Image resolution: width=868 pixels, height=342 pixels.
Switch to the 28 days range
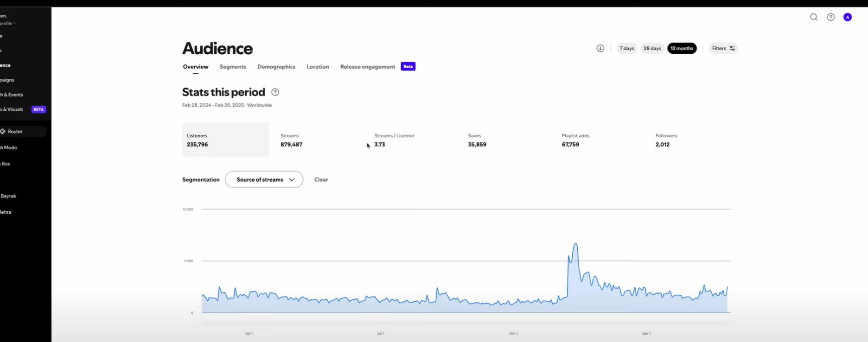pos(652,48)
